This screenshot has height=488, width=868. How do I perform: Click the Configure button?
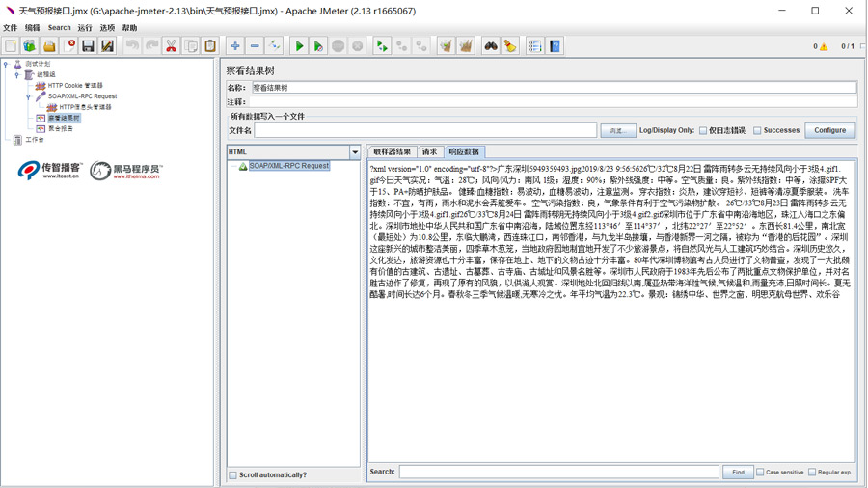coord(829,130)
